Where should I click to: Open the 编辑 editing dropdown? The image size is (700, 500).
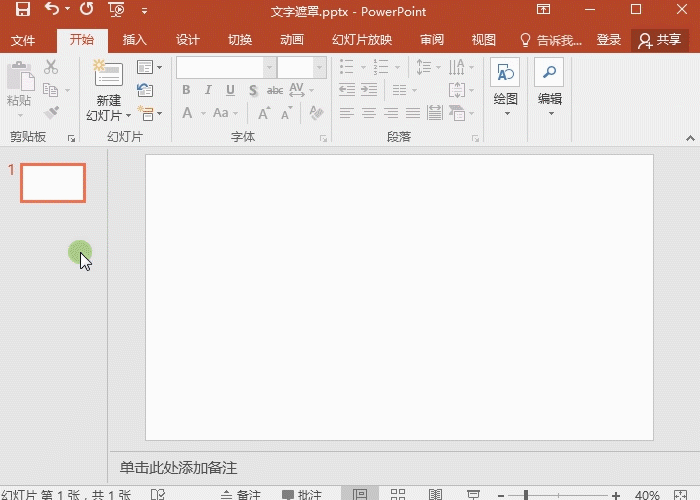point(550,88)
